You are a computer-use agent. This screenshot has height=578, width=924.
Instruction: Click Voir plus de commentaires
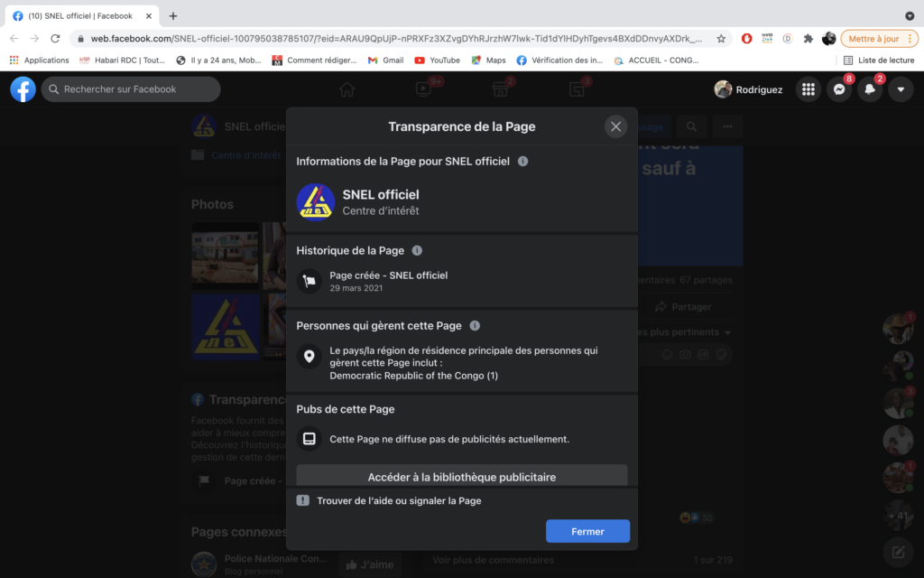point(494,560)
